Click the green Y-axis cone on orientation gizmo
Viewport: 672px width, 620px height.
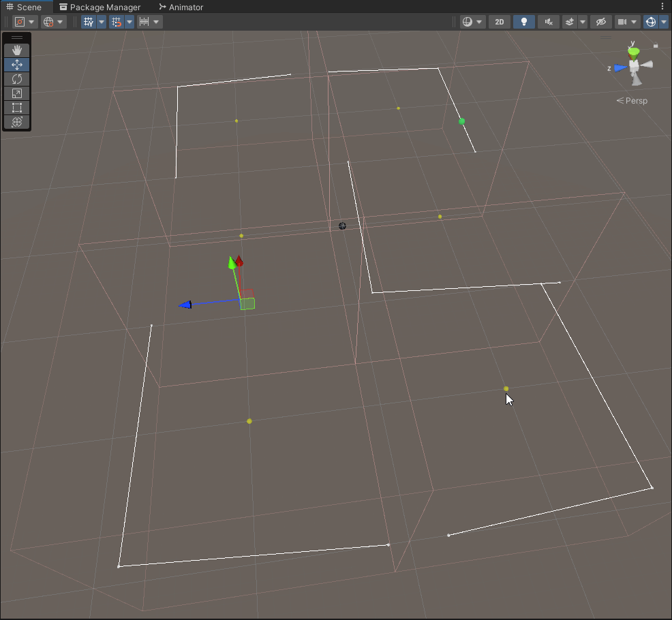(x=634, y=52)
